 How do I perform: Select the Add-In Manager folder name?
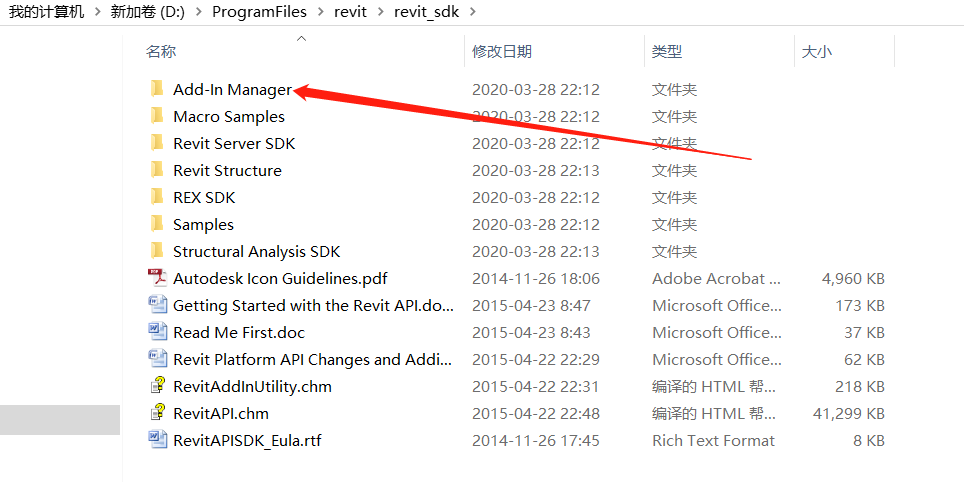click(x=232, y=90)
